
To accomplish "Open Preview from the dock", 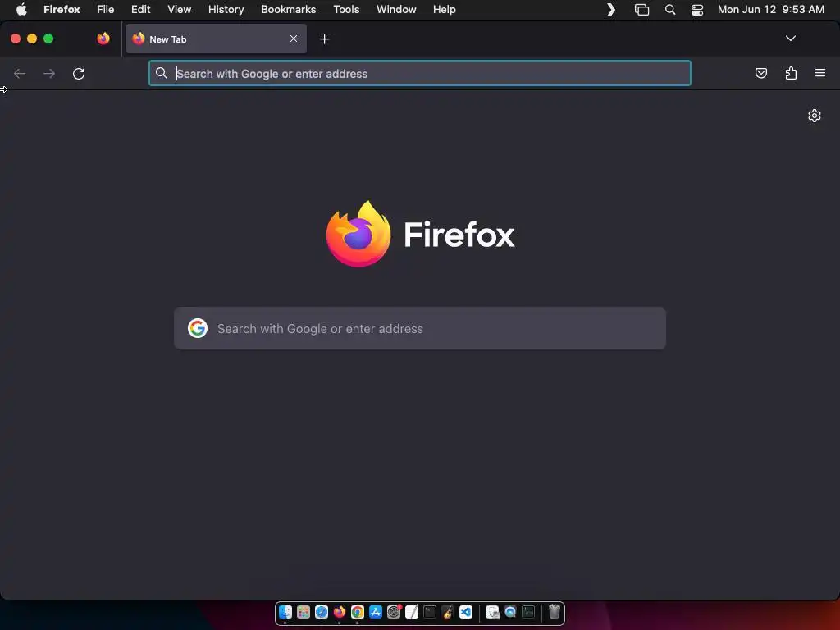I will pyautogui.click(x=492, y=612).
